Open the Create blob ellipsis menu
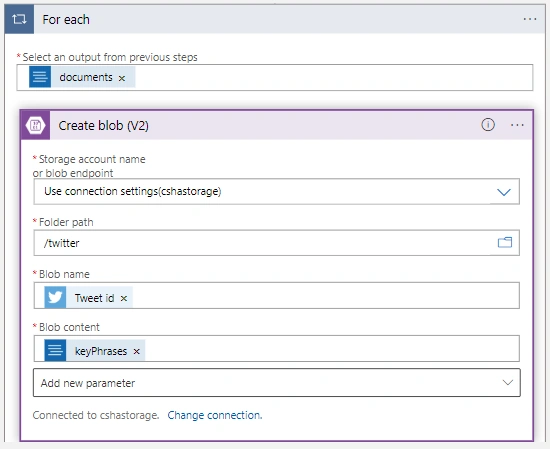Screen dimensions: 550x449 [x=517, y=125]
